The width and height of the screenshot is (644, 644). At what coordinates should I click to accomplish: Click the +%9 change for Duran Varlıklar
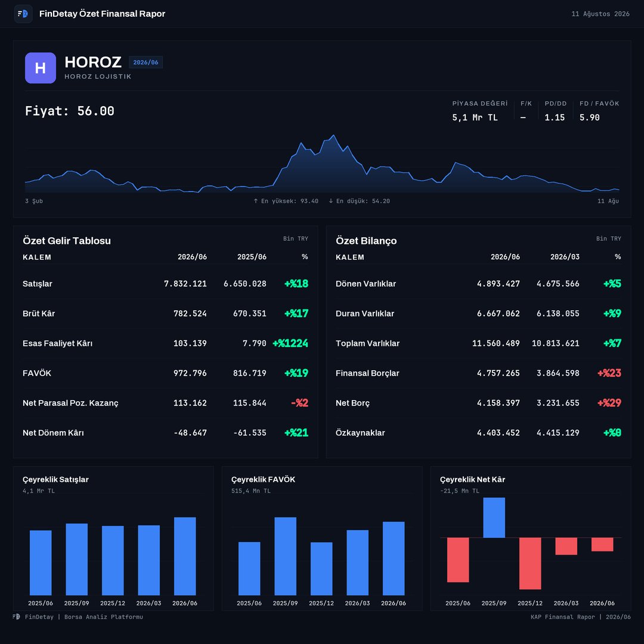click(612, 314)
